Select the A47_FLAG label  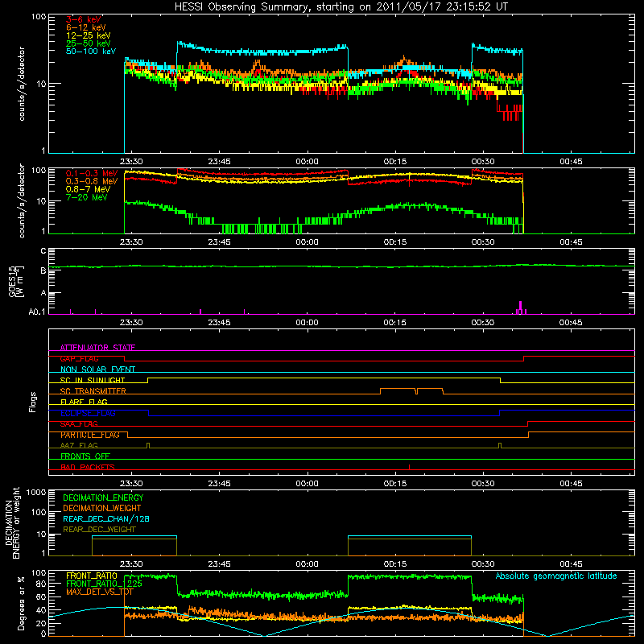(x=79, y=445)
